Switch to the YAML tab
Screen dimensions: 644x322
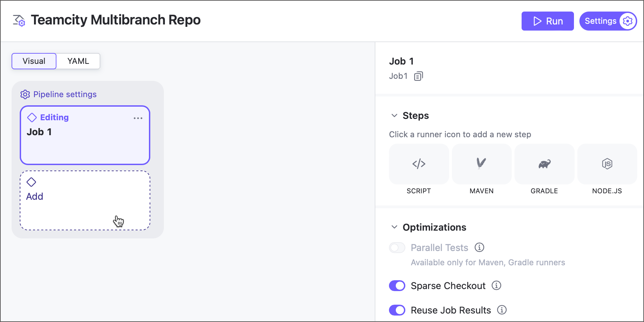pos(78,61)
